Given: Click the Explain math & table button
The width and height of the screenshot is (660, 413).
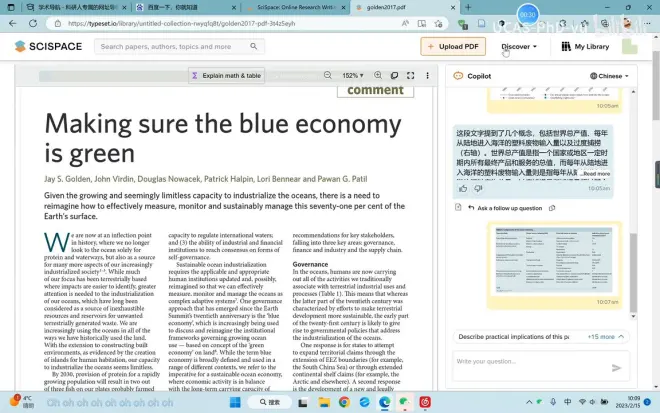Looking at the screenshot, I should tap(228, 75).
